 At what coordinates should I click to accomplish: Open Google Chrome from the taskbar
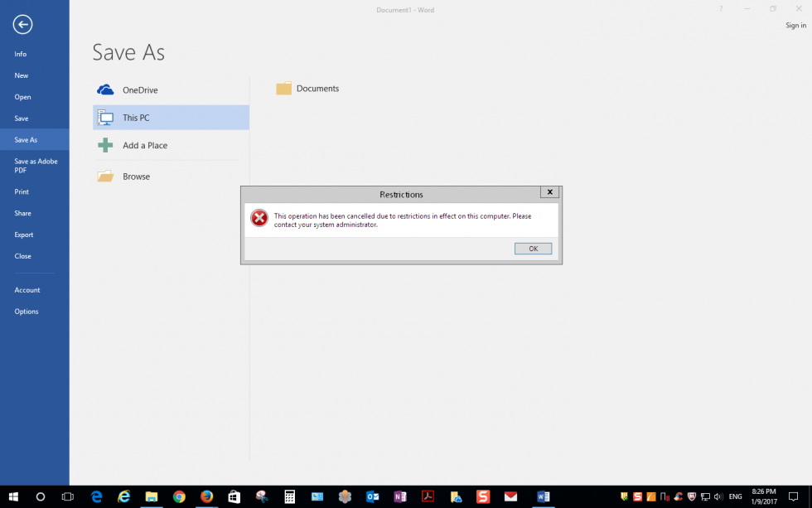click(x=179, y=496)
